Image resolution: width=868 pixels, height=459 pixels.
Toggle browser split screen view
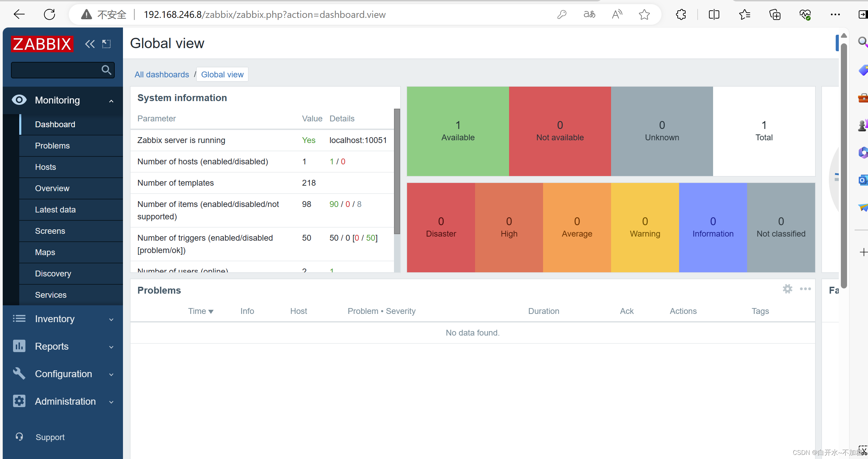(x=714, y=14)
